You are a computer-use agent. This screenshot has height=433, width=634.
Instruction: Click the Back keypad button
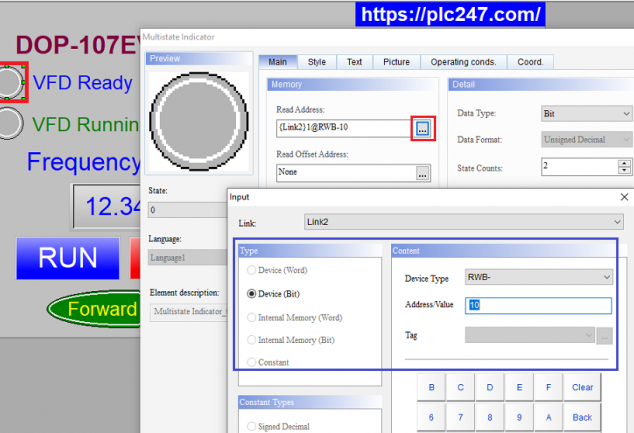[582, 417]
